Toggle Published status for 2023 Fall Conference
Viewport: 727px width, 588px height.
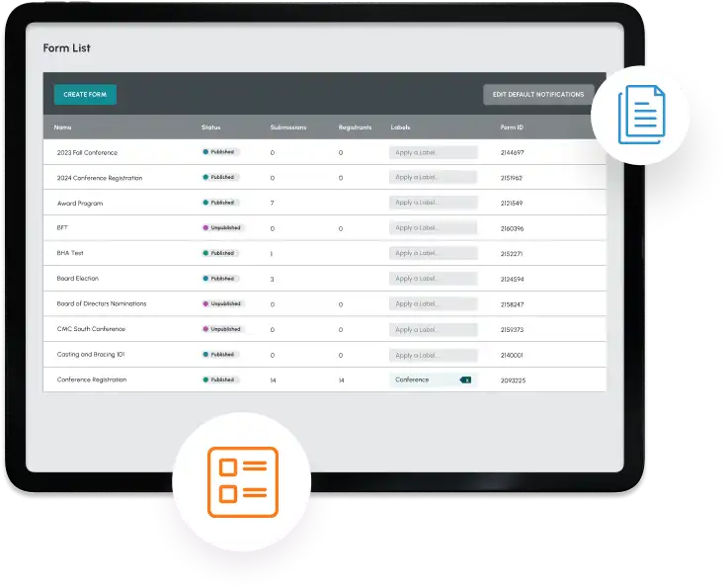click(x=221, y=152)
